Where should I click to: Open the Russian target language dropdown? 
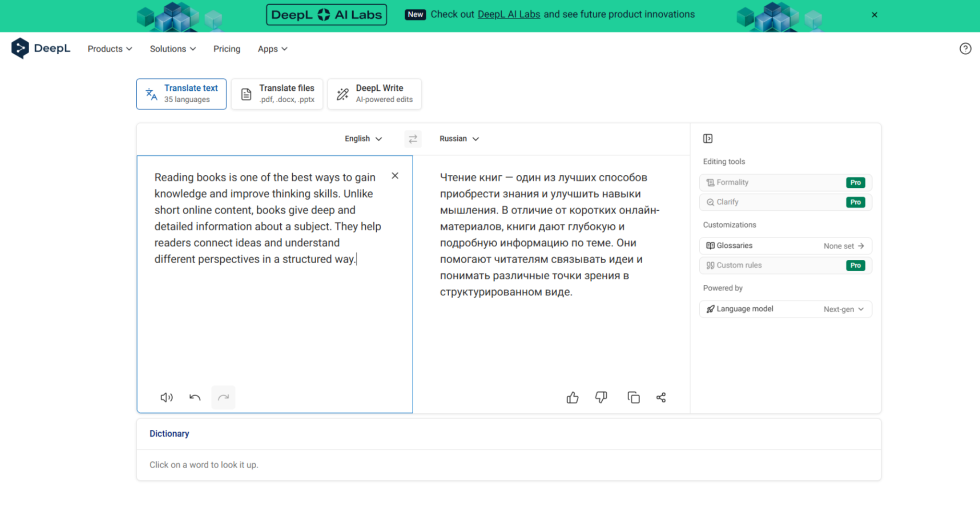[x=459, y=139]
